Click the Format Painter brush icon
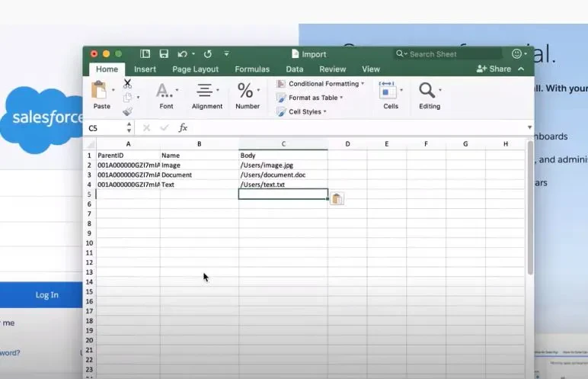The width and height of the screenshot is (588, 379). [127, 111]
